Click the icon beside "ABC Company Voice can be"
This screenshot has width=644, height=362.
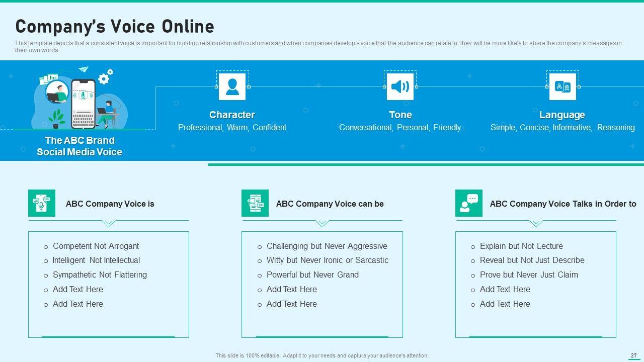(255, 203)
